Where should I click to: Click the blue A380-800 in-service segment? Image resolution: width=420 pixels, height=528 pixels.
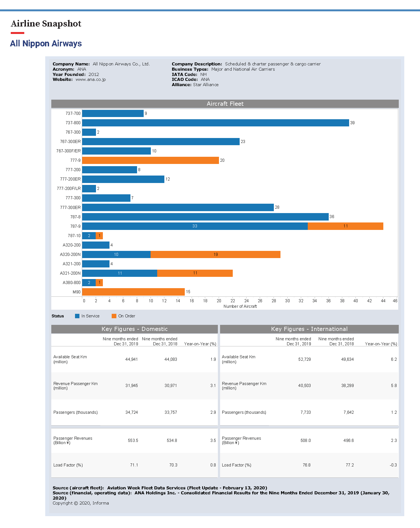point(89,283)
